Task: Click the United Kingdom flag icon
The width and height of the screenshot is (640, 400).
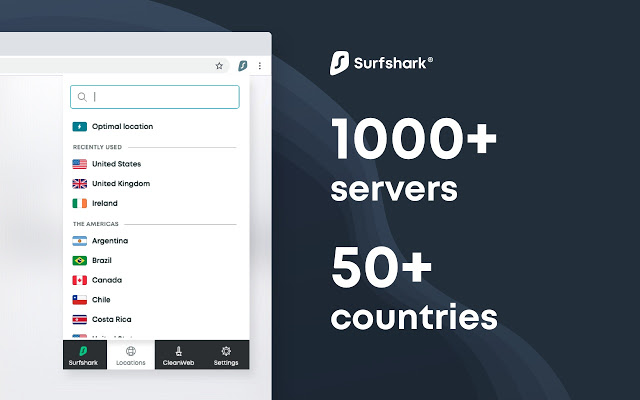Action: (x=80, y=184)
